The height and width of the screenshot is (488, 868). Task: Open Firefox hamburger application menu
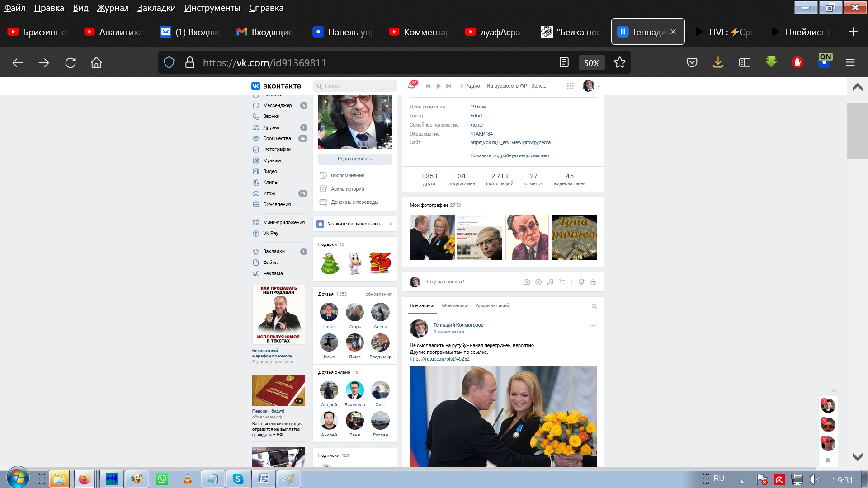[x=850, y=63]
